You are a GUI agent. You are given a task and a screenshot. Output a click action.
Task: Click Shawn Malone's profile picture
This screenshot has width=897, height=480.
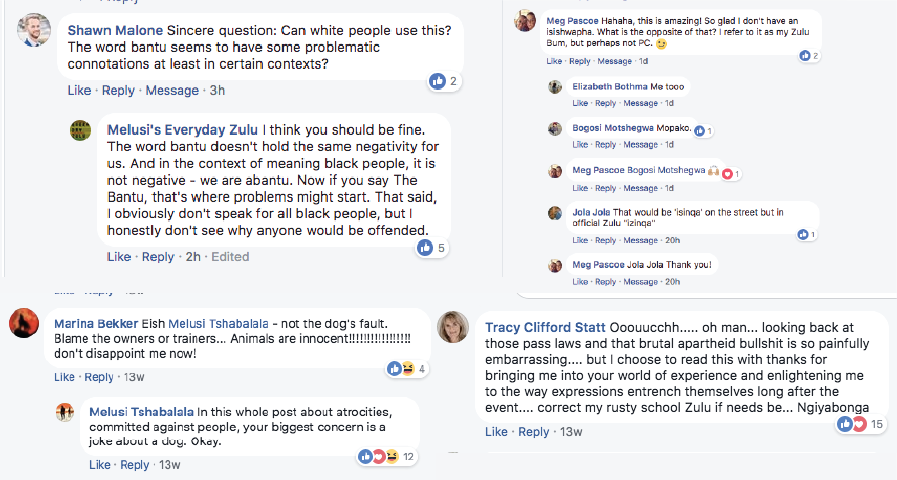click(x=34, y=32)
